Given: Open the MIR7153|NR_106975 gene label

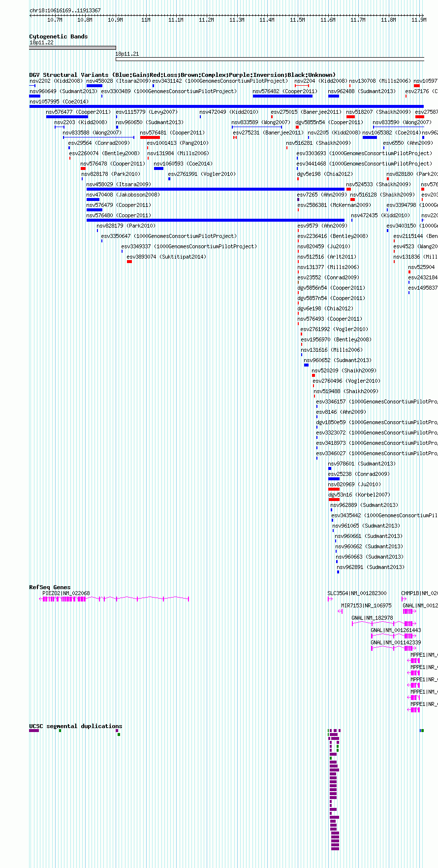Looking at the screenshot, I should (x=367, y=605).
